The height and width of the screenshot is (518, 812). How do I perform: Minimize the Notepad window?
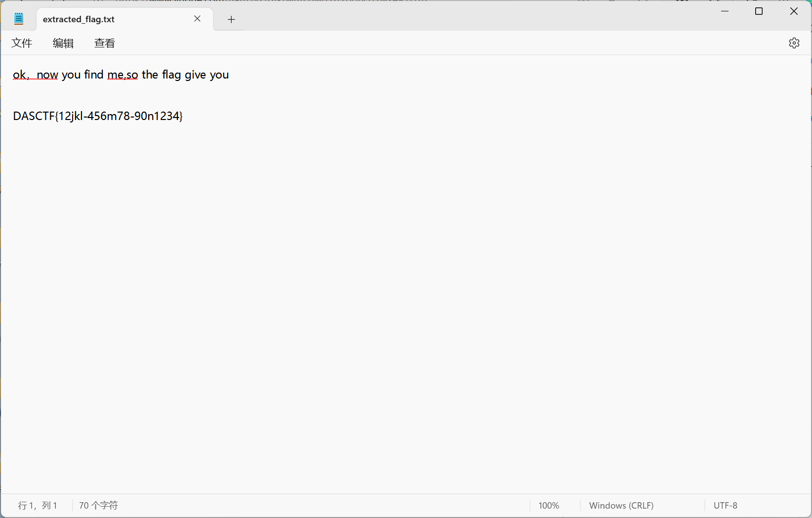725,11
